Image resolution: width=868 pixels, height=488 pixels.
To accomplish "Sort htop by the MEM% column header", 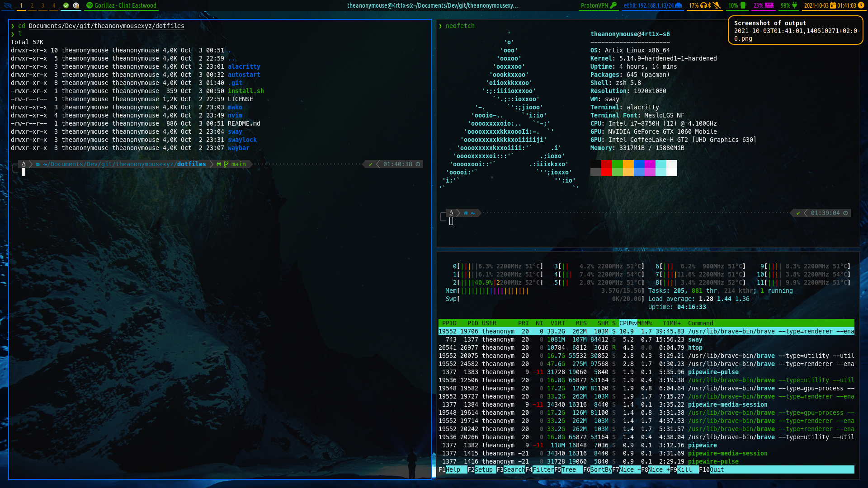I will (x=645, y=323).
